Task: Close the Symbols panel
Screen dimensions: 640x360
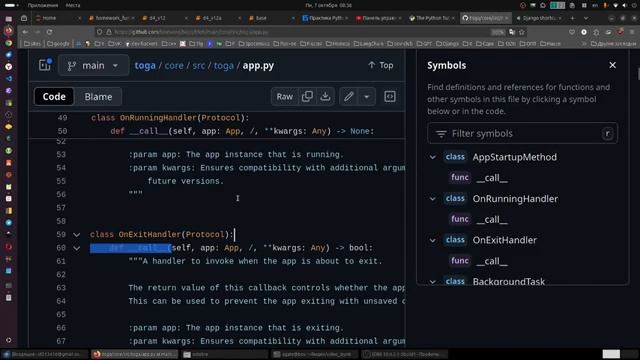Action: (x=612, y=65)
